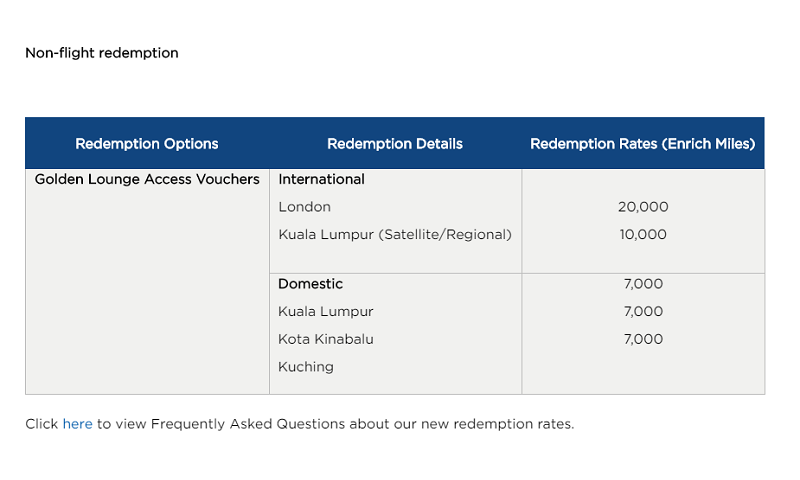
Task: Select the 7,000 rate beside Kota Kinabalu
Action: point(643,339)
